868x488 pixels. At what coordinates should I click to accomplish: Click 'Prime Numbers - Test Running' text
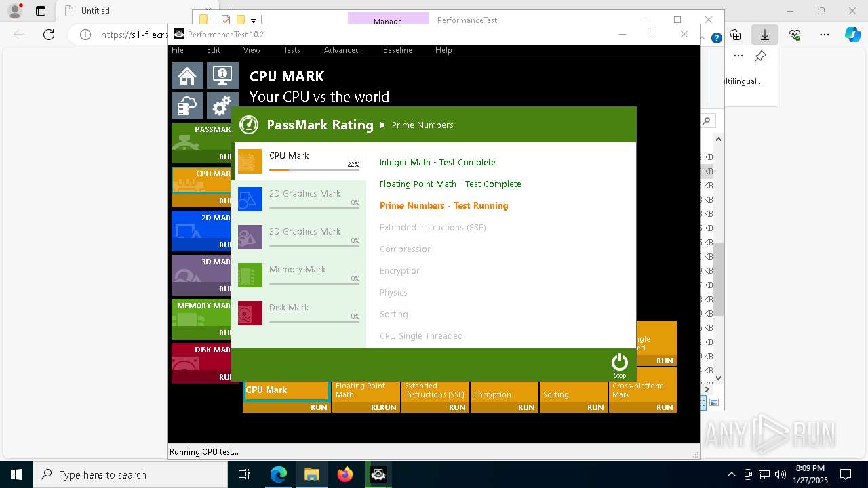pos(443,206)
